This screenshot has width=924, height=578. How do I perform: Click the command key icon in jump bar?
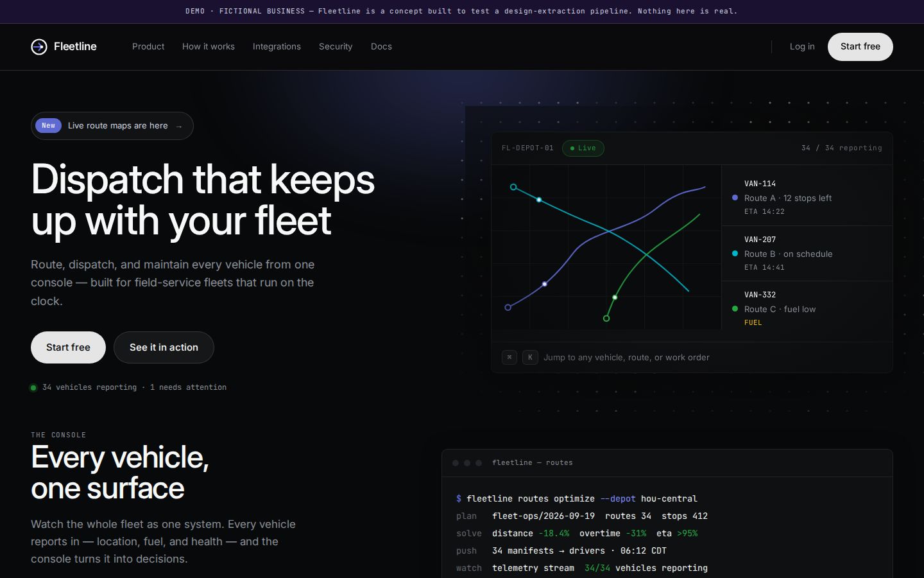(x=509, y=357)
